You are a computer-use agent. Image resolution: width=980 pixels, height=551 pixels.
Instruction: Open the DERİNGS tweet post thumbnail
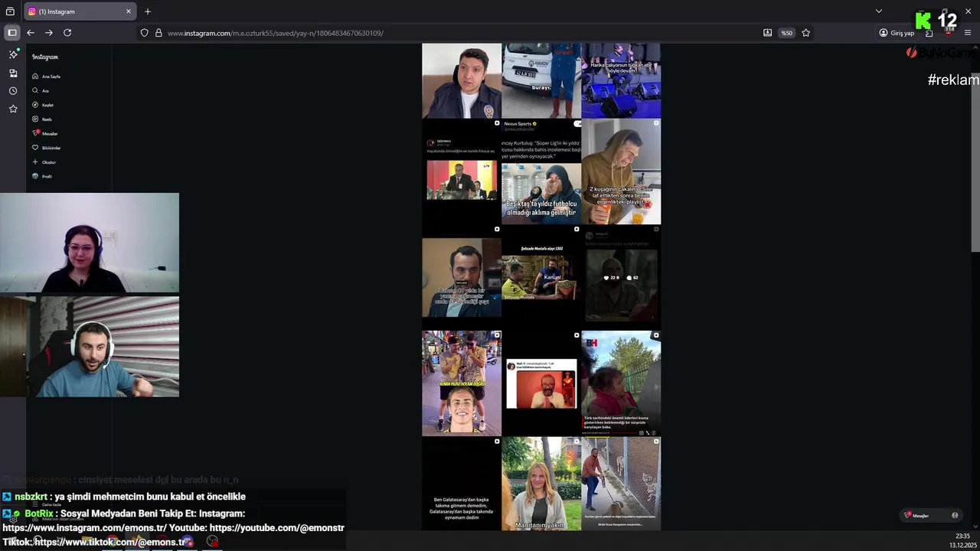(x=462, y=171)
